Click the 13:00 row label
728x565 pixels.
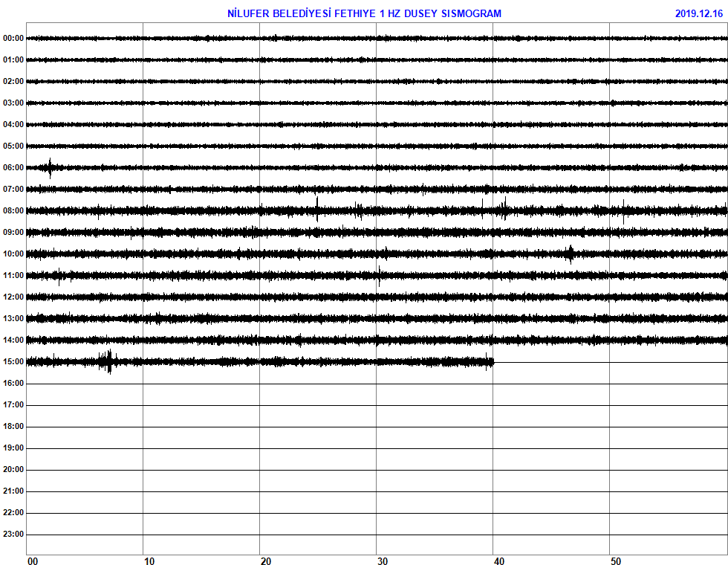pyautogui.click(x=13, y=319)
